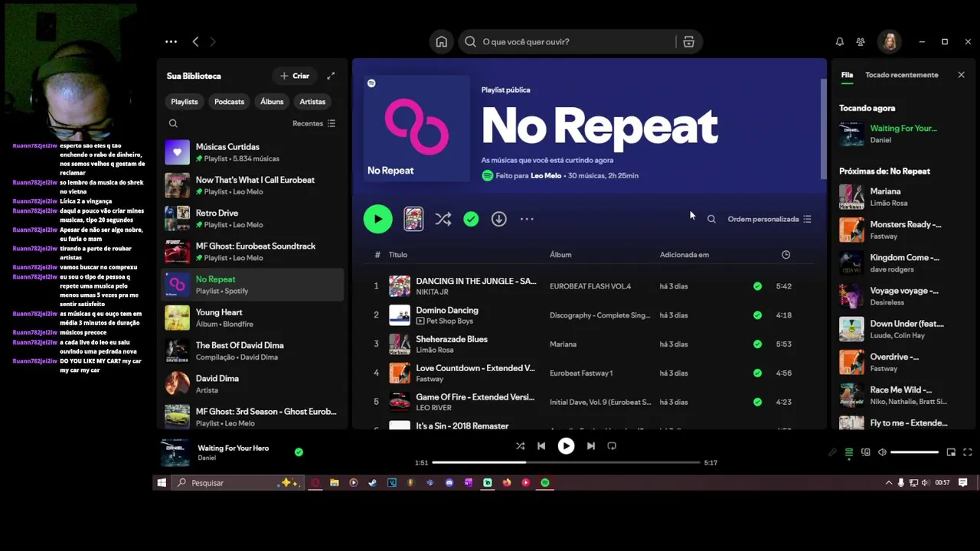Enter full screen player mode
Viewport: 980px width, 551px height.
click(x=968, y=452)
